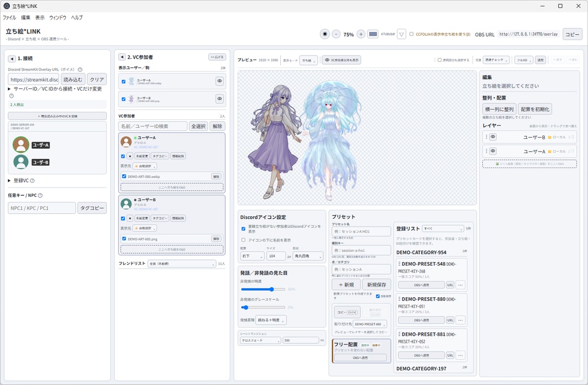Click the 新規保存 preset button
The image size is (588, 385).
coord(377,285)
